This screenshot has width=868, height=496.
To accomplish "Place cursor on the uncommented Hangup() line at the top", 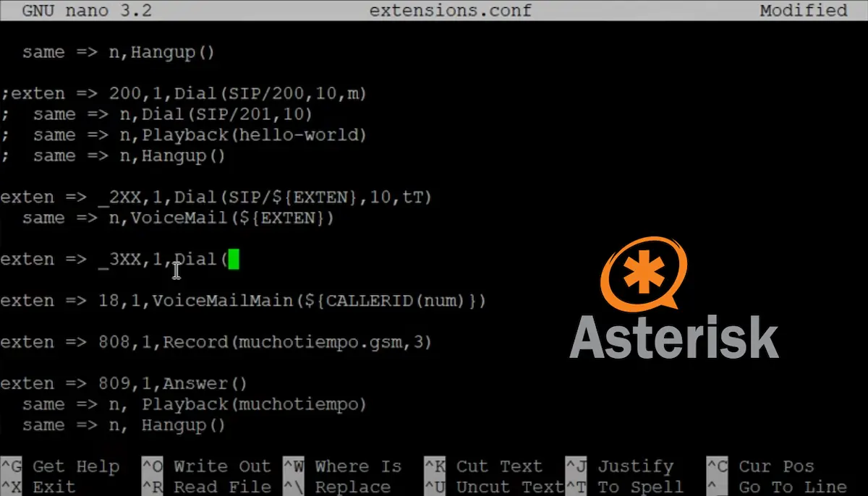I will tap(119, 53).
